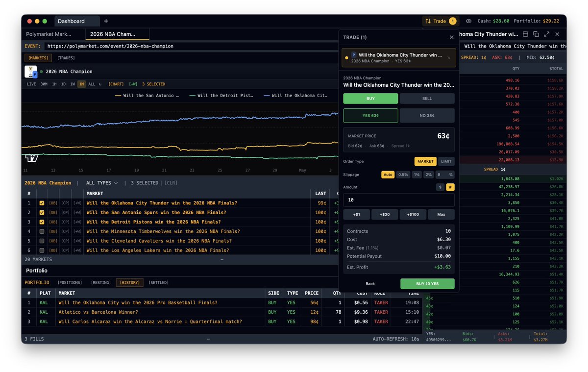Screen dimensions: 588x372
Task: Click [CP] for the Minnesota Timberwolves row
Action: (65, 231)
